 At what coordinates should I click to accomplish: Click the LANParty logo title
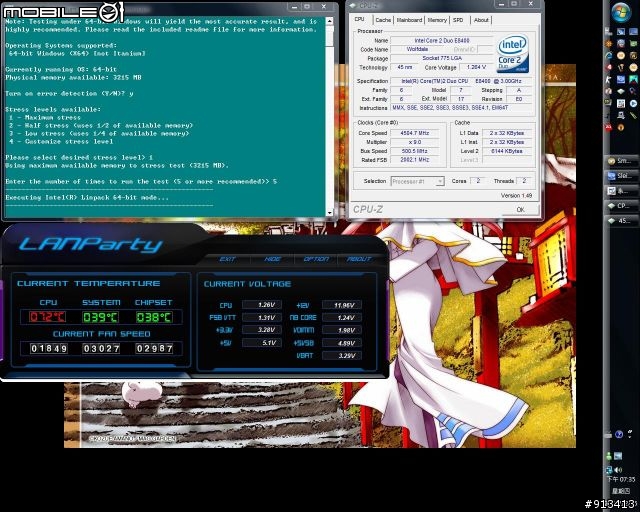pos(90,245)
